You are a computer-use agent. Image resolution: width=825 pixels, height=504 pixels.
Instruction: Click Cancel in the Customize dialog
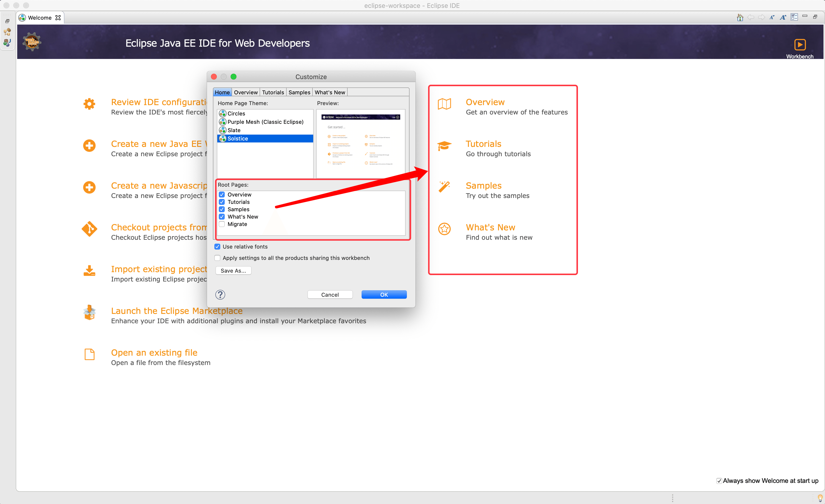click(x=330, y=295)
